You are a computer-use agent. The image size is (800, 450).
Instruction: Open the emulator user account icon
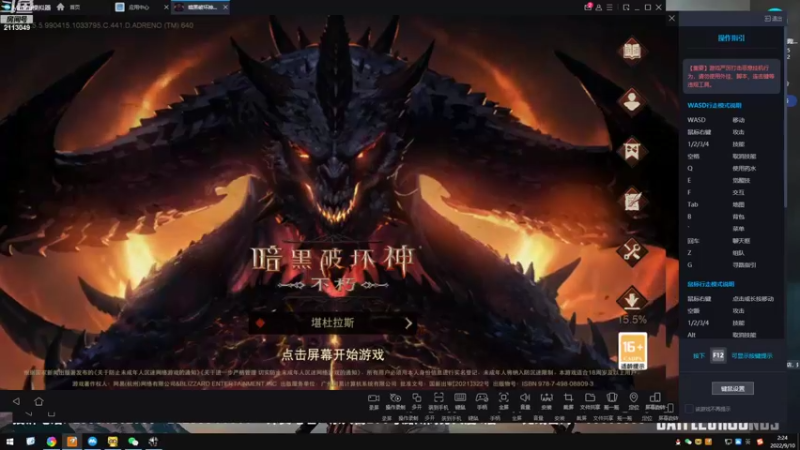[x=598, y=7]
